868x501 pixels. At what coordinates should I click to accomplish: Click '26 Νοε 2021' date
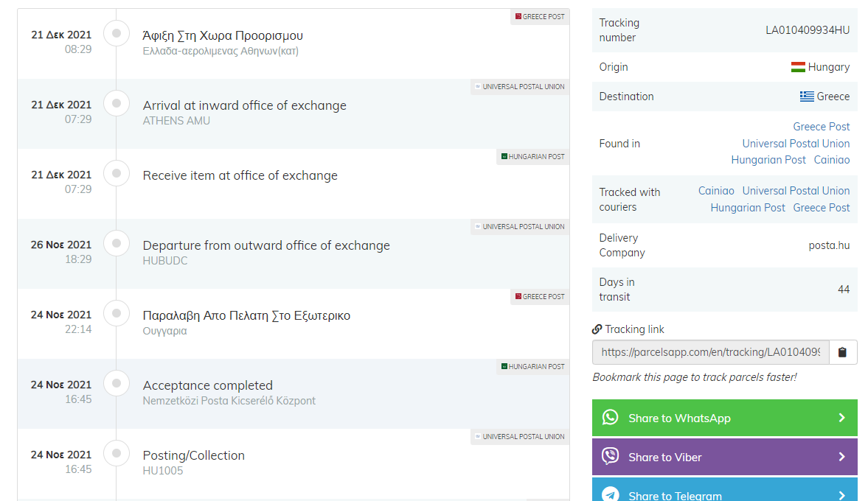(x=61, y=245)
